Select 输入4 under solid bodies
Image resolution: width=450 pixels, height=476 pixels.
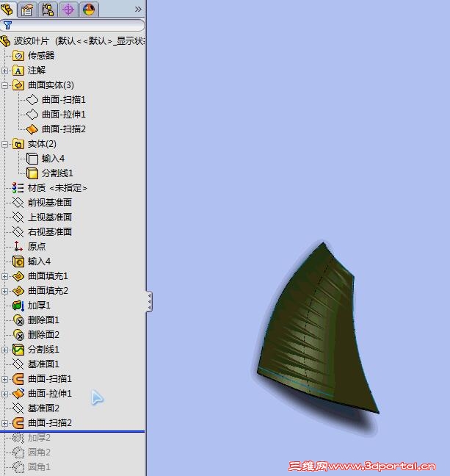click(x=46, y=159)
